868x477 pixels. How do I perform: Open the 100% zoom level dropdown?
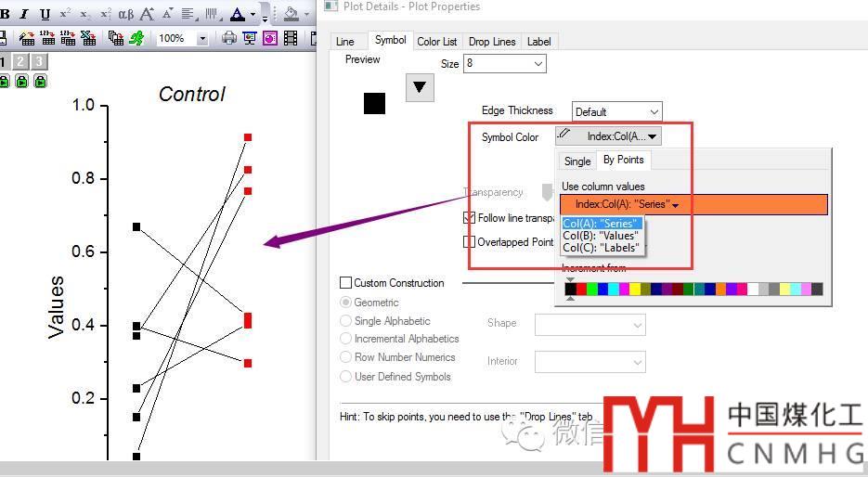click(202, 38)
